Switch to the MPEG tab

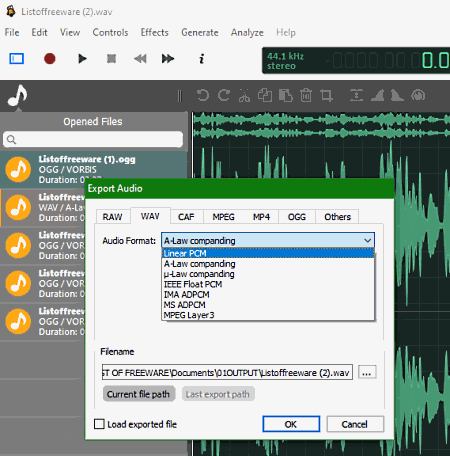click(x=224, y=217)
